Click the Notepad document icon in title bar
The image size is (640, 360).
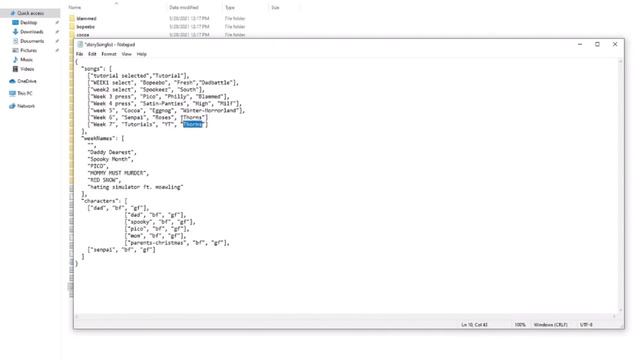(80, 44)
